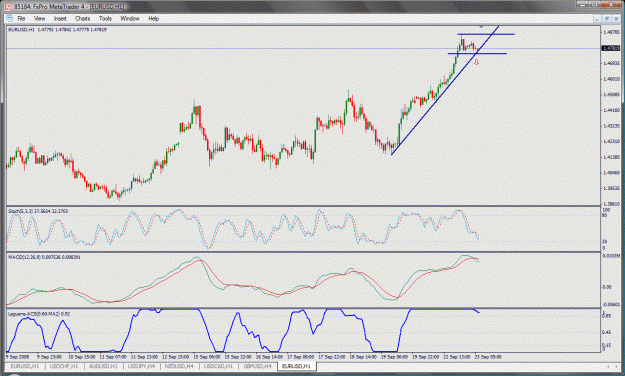
Task: Click the Stoch(5,3,3) indicator label
Action: coord(38,211)
